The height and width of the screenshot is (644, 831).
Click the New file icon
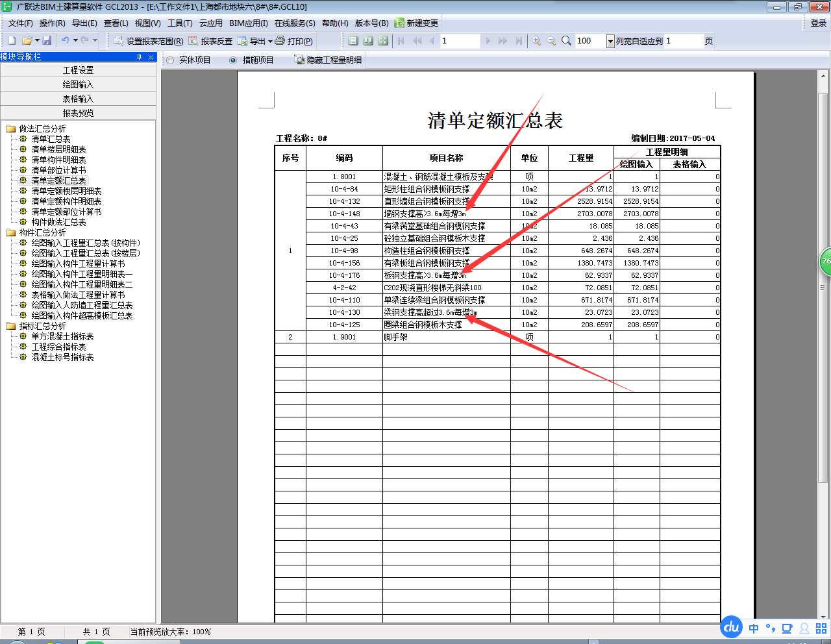pyautogui.click(x=12, y=40)
